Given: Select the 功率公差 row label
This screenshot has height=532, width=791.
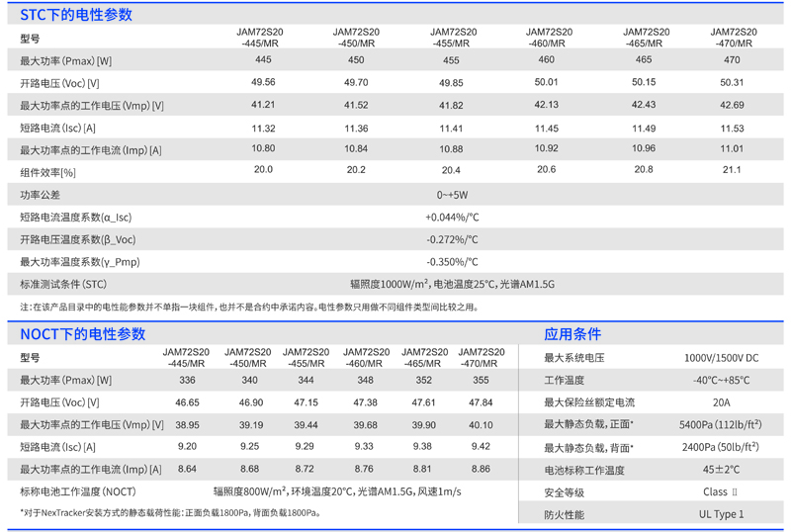Looking at the screenshot, I should (x=40, y=195).
